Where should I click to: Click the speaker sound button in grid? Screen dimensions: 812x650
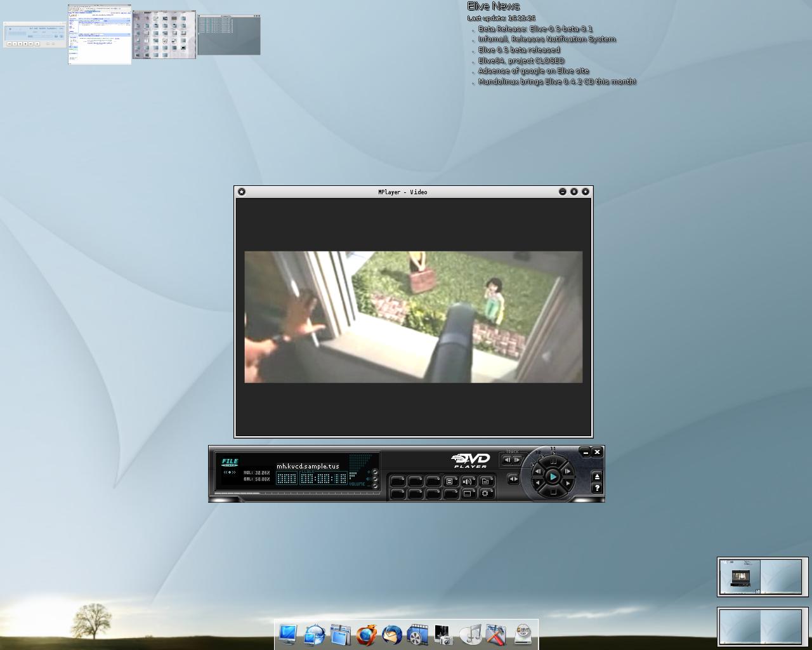click(x=469, y=481)
